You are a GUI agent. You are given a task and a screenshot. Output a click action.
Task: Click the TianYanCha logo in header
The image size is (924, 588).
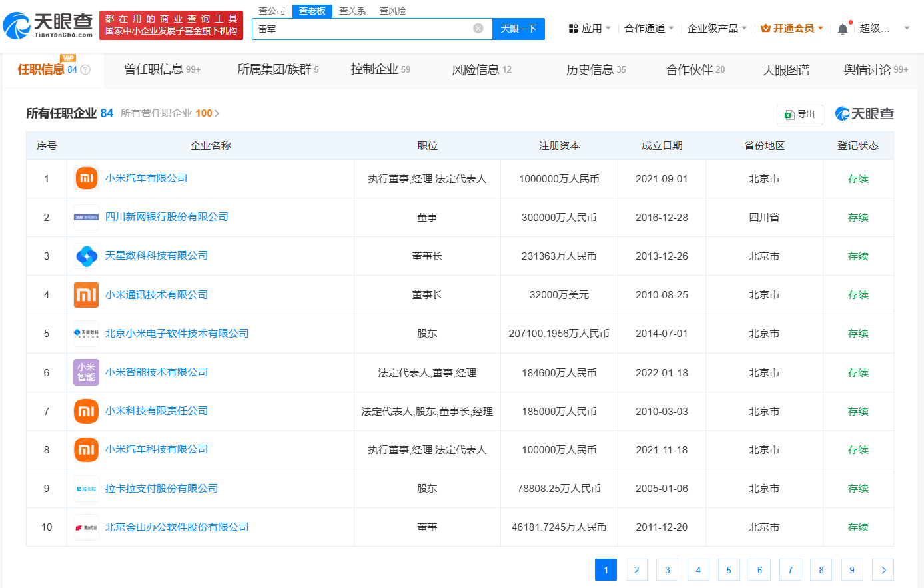[x=48, y=26]
